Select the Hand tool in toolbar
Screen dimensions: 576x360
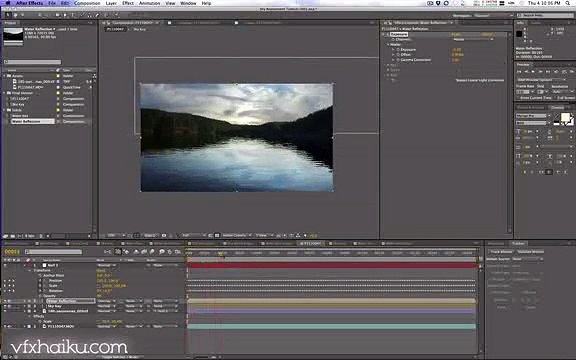15,15
